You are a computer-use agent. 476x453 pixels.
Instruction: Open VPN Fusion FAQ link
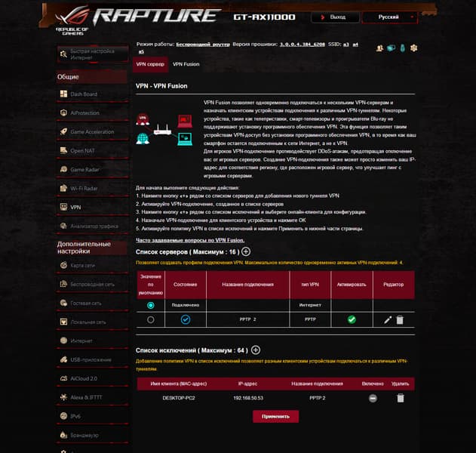tap(190, 240)
